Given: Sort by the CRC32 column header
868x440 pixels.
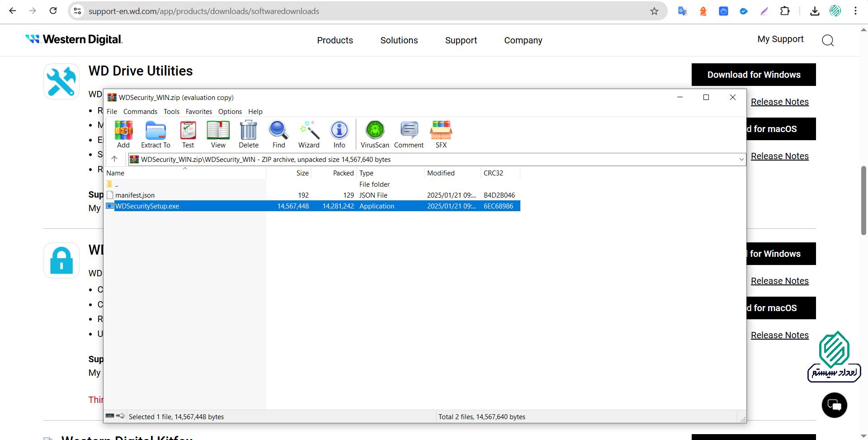Looking at the screenshot, I should click(x=500, y=173).
